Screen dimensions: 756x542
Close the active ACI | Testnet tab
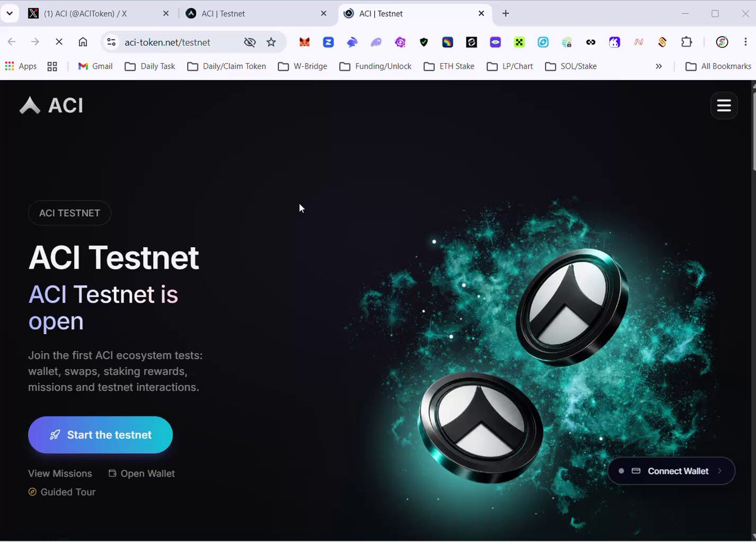tap(481, 13)
